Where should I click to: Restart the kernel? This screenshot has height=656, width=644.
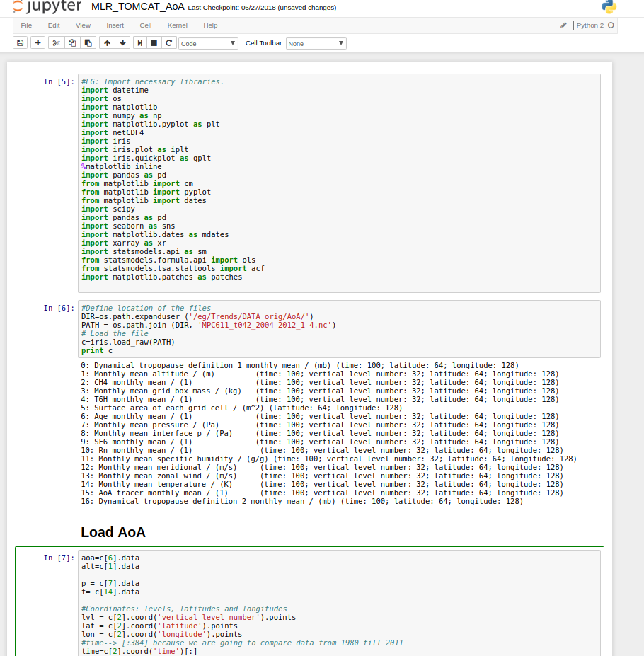pos(168,42)
